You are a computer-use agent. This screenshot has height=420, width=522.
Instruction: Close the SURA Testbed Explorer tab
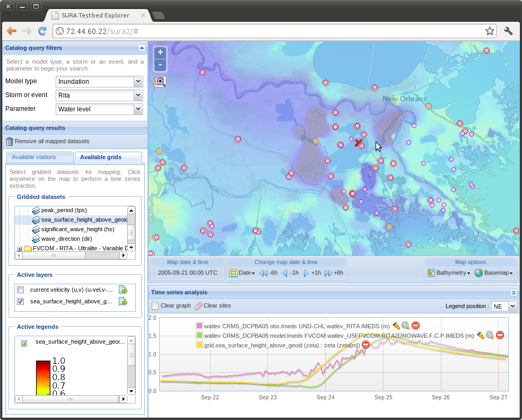pos(143,15)
